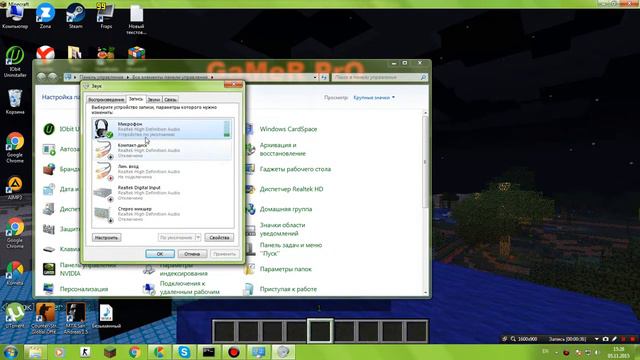Open the Компьютер desktop icon

(x=15, y=17)
